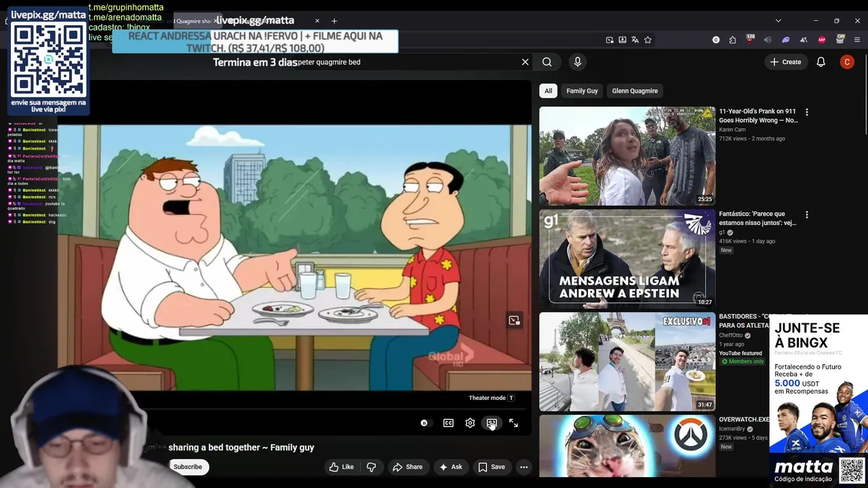868x488 pixels.
Task: Open the browser extensions puzzle icon
Action: click(732, 40)
